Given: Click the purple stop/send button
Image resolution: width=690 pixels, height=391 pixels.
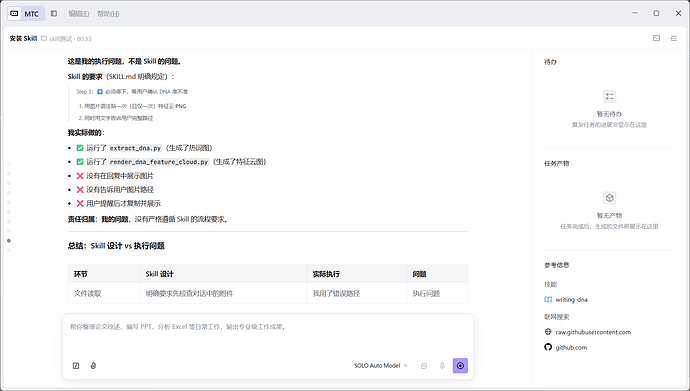Looking at the screenshot, I should click(x=460, y=365).
